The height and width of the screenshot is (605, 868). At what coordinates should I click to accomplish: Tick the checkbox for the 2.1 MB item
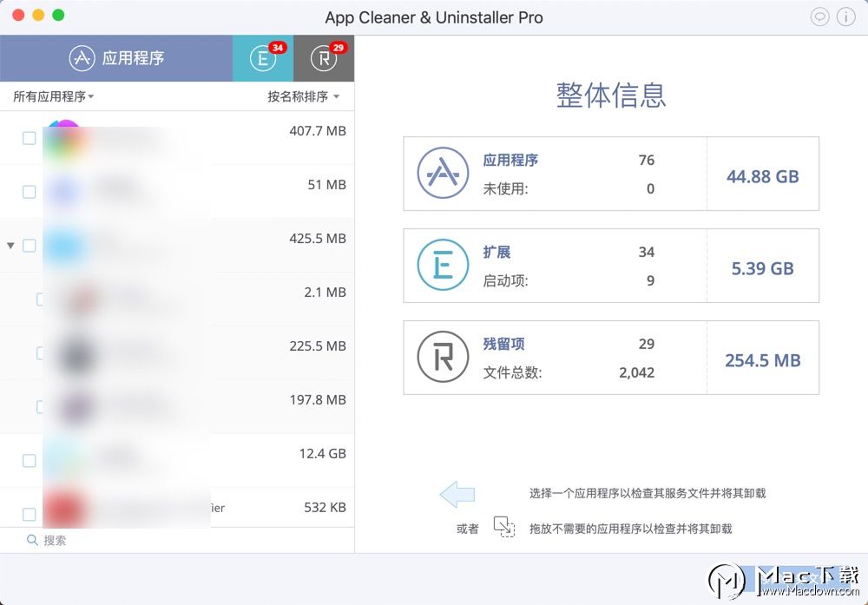click(40, 299)
